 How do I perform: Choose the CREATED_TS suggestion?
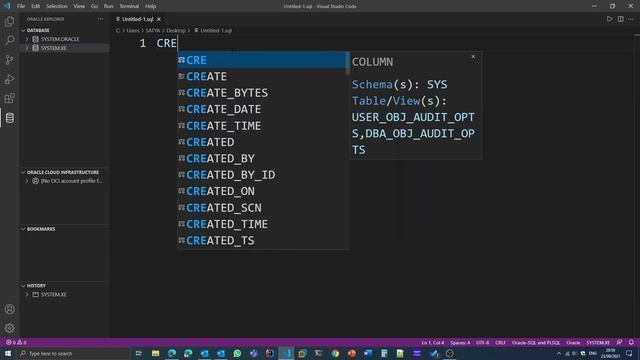(262, 240)
